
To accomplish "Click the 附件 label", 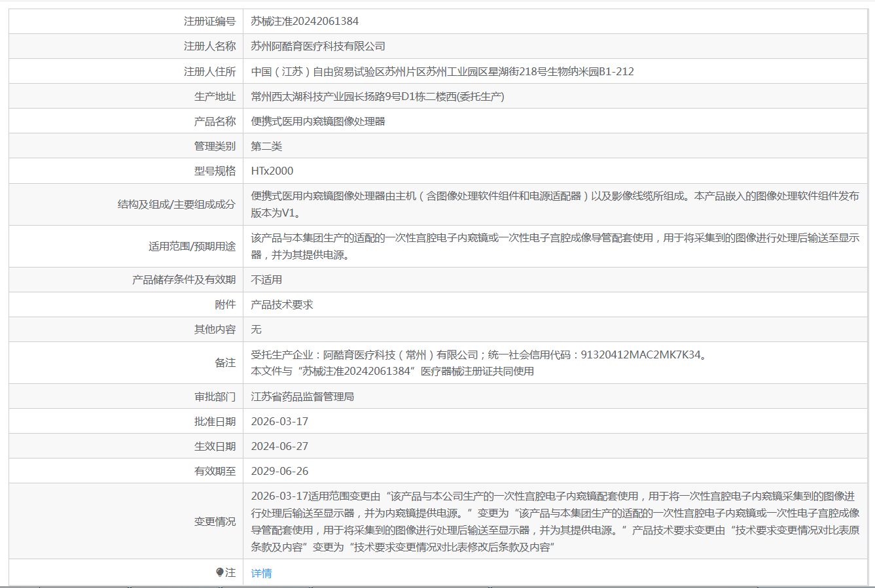I will pyautogui.click(x=225, y=304).
